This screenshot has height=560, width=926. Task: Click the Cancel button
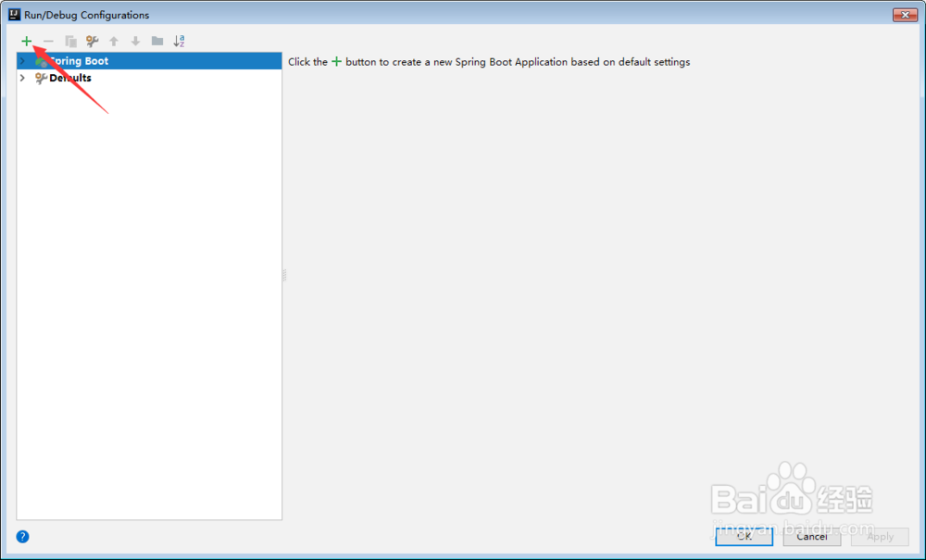(812, 536)
